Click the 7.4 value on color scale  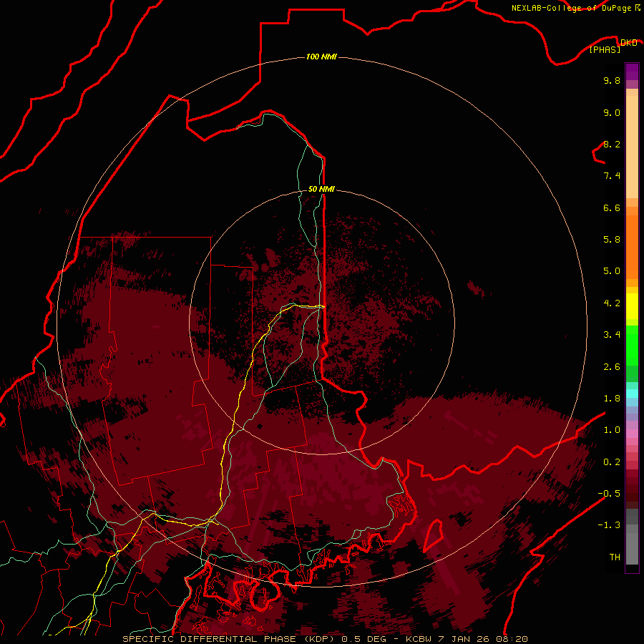click(x=612, y=176)
